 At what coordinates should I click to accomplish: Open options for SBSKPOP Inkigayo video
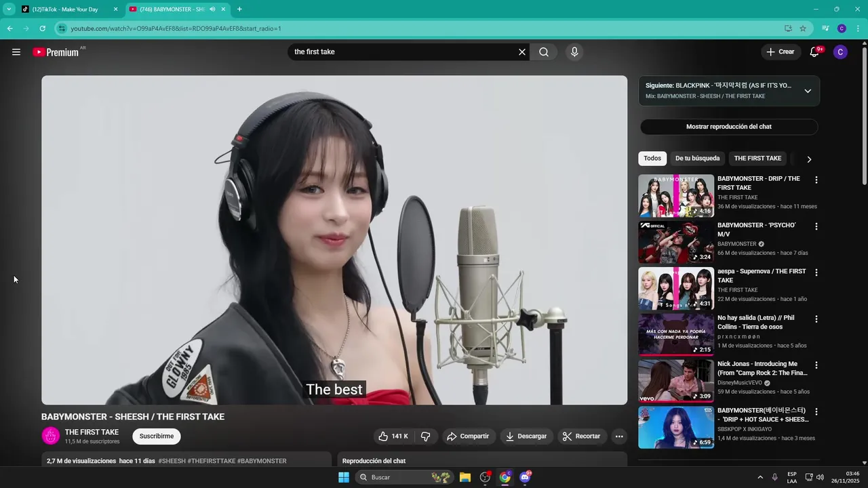click(x=816, y=412)
